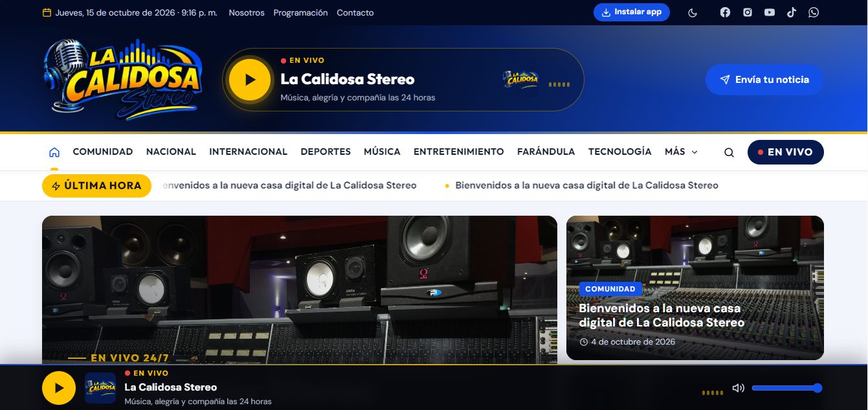Click Envía tu noticia button
Viewport: 868px width, 410px height.
click(x=764, y=80)
